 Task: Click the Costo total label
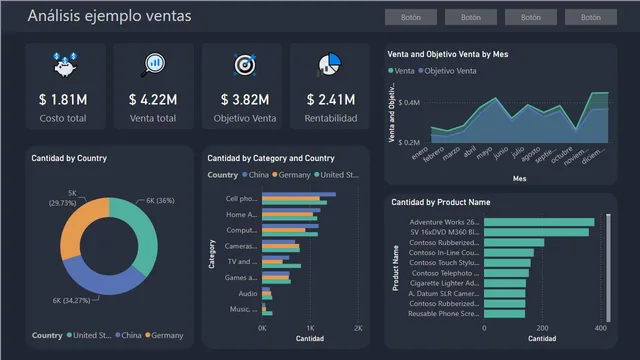click(x=63, y=118)
